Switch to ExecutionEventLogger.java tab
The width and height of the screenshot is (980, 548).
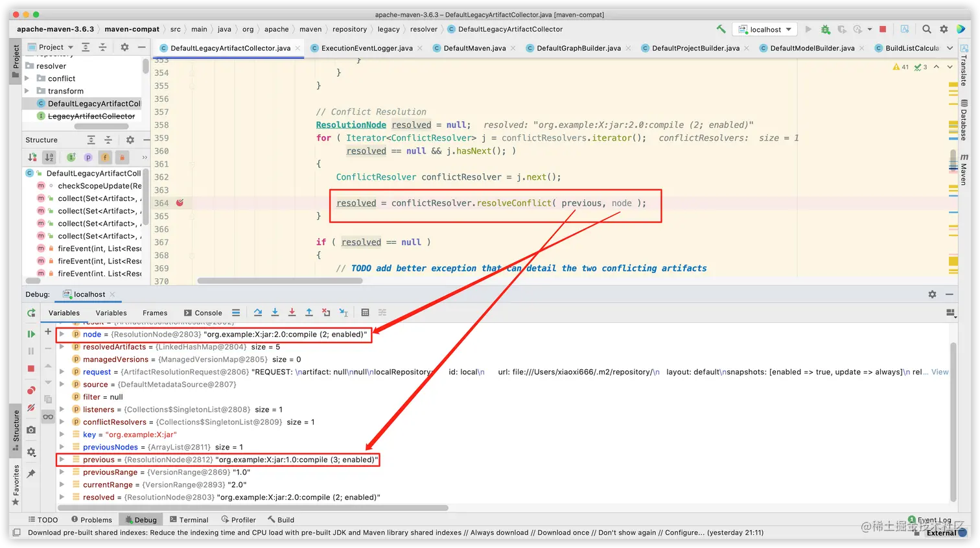pos(367,48)
